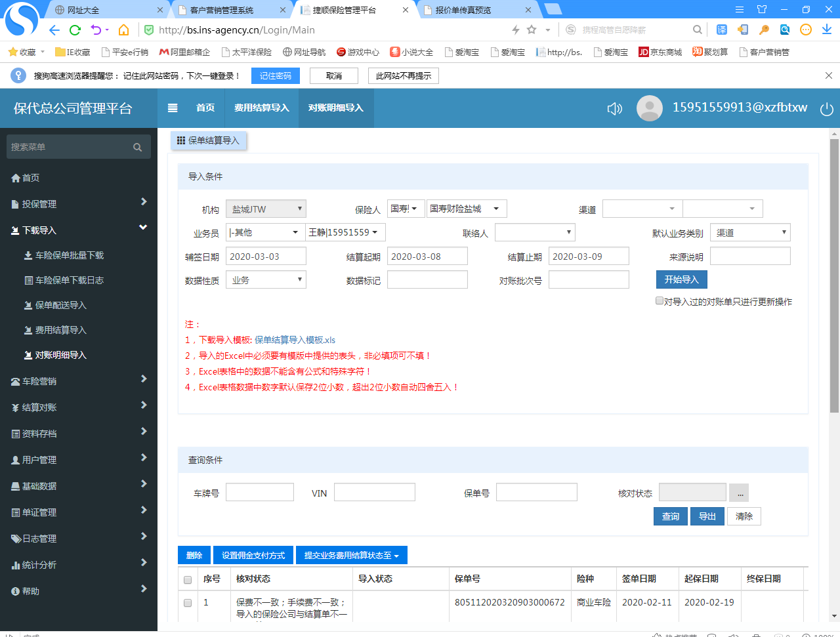
Task: Click the page vertical scrollbar
Action: point(834,276)
